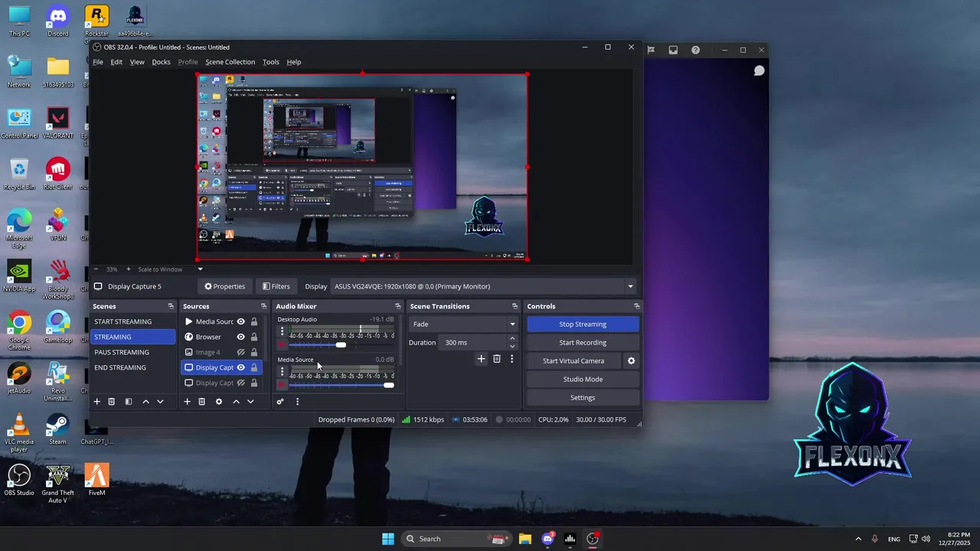The width and height of the screenshot is (980, 551).
Task: Unlock the Image 4 source
Action: pos(254,352)
